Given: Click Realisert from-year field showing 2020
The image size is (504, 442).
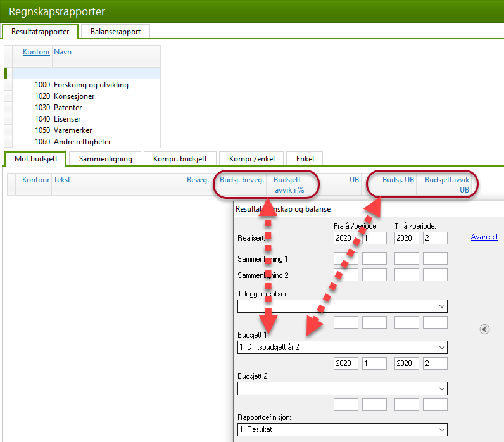Looking at the screenshot, I should (346, 238).
